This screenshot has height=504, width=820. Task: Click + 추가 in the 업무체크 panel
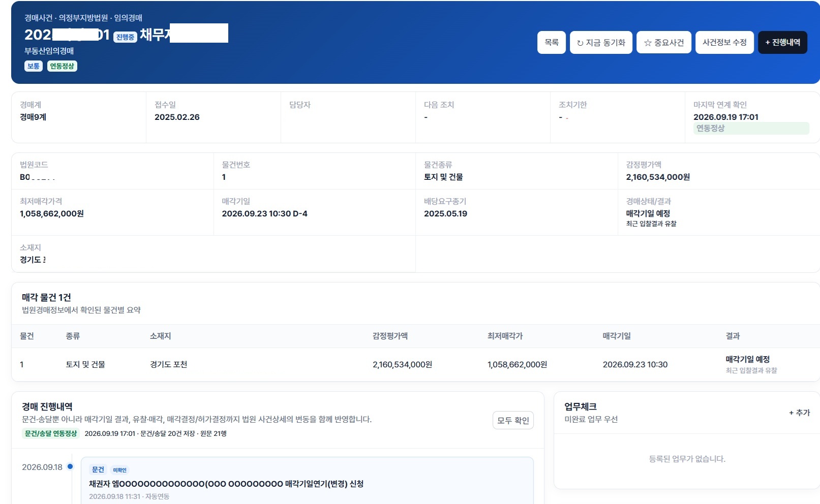click(x=800, y=413)
